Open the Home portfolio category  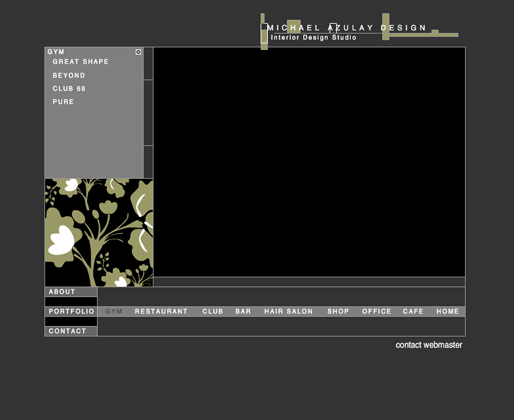click(448, 311)
